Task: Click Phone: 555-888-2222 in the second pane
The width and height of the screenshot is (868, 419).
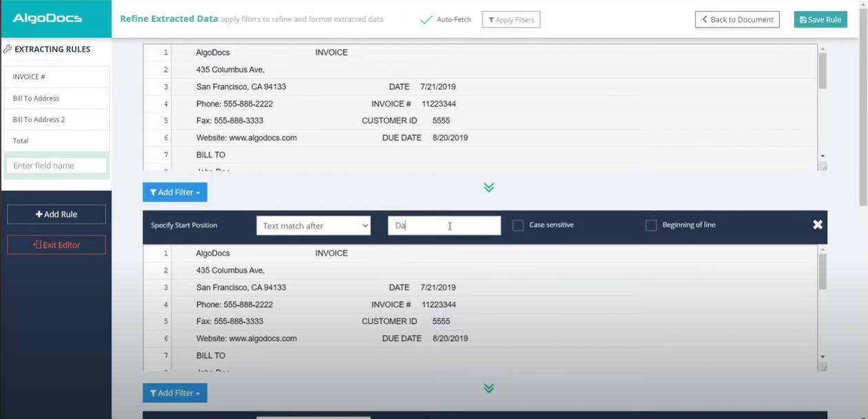Action: tap(234, 305)
